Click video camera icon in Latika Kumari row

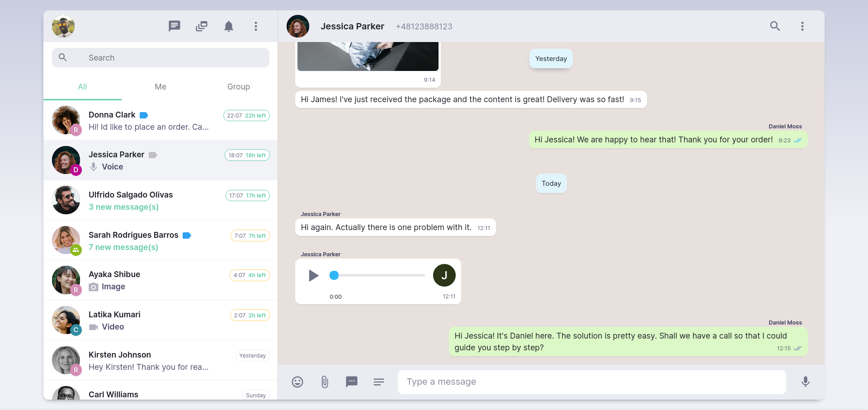click(x=94, y=327)
